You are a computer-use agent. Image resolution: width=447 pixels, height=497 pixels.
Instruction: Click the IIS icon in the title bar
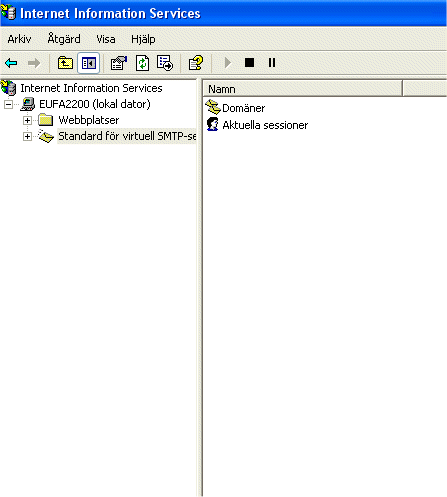click(x=8, y=13)
